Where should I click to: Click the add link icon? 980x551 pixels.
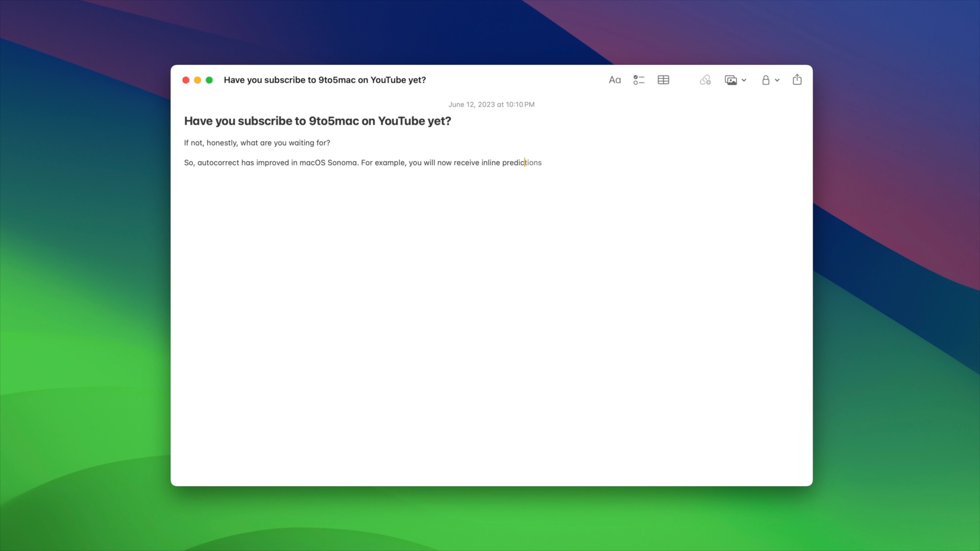point(705,80)
